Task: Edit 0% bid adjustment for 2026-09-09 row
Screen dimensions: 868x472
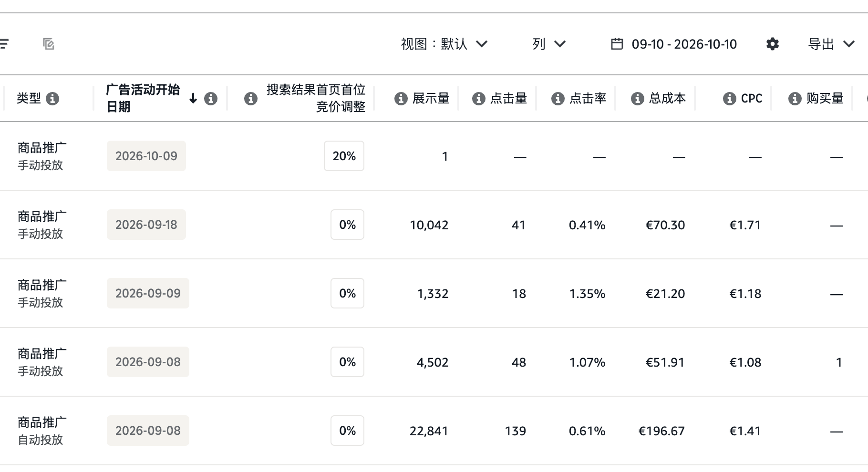Action: click(347, 293)
